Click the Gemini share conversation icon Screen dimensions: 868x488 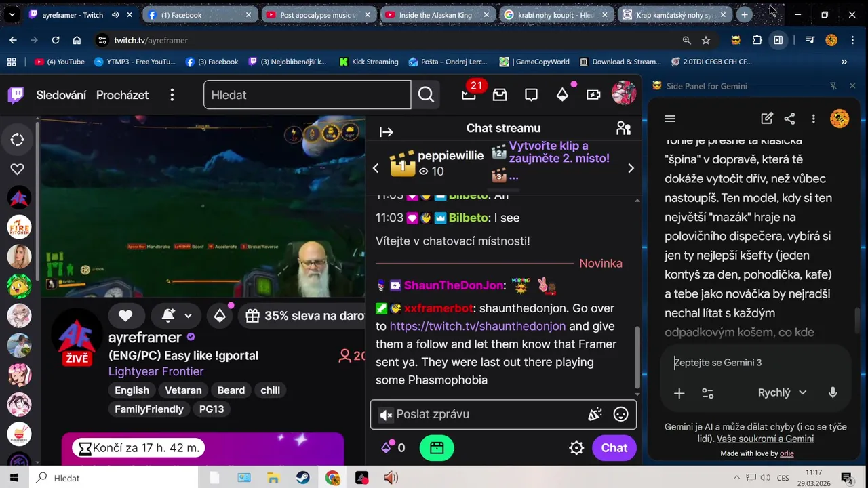pyautogui.click(x=789, y=119)
